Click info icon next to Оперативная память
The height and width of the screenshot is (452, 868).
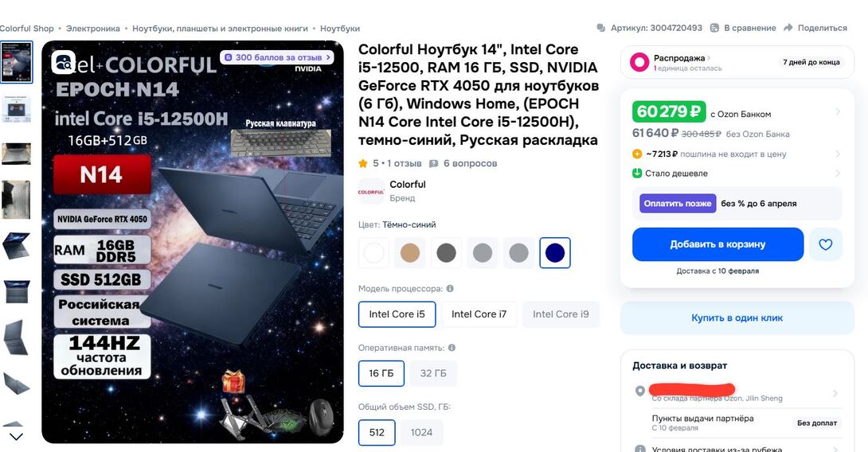[452, 348]
